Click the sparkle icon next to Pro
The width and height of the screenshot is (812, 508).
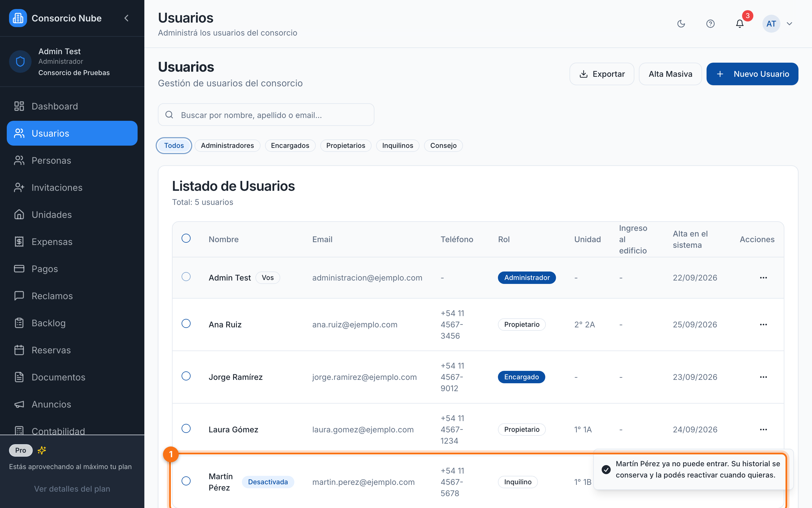pos(42,450)
